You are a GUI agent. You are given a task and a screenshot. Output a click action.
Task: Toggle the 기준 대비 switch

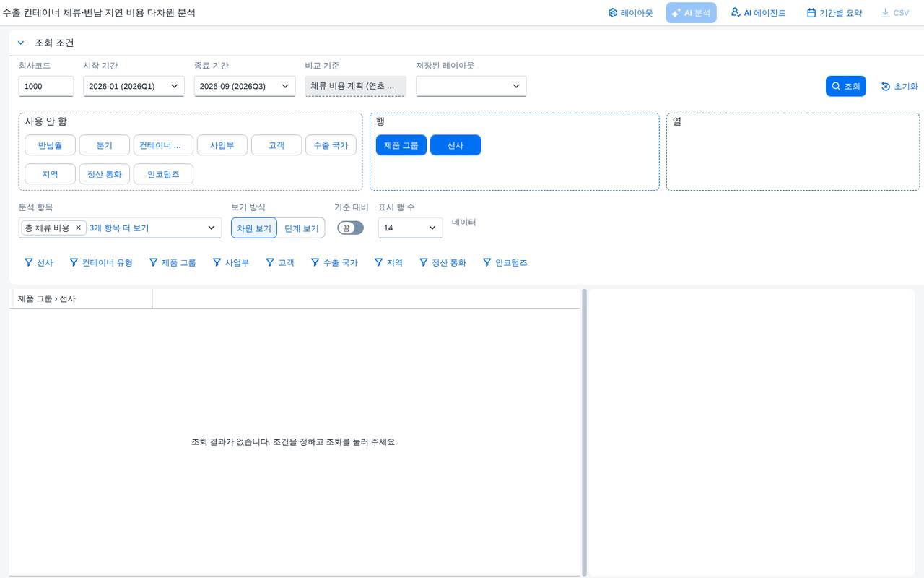[351, 228]
